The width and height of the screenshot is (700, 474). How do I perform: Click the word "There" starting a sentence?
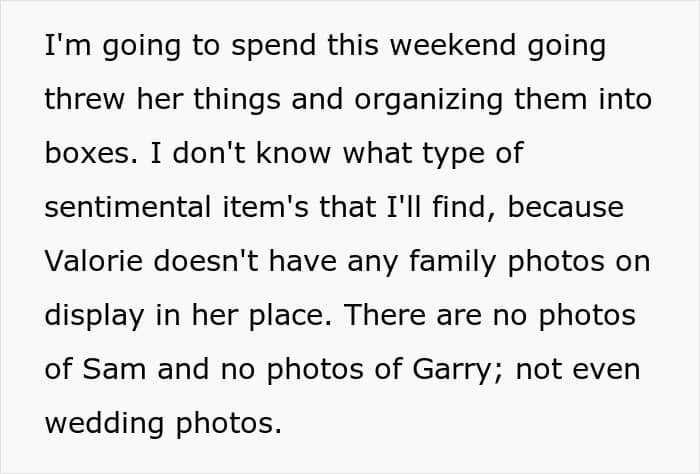(x=384, y=315)
